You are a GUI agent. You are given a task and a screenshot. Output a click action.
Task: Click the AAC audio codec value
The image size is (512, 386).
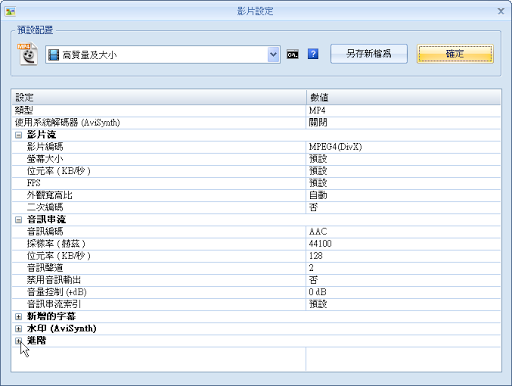318,232
